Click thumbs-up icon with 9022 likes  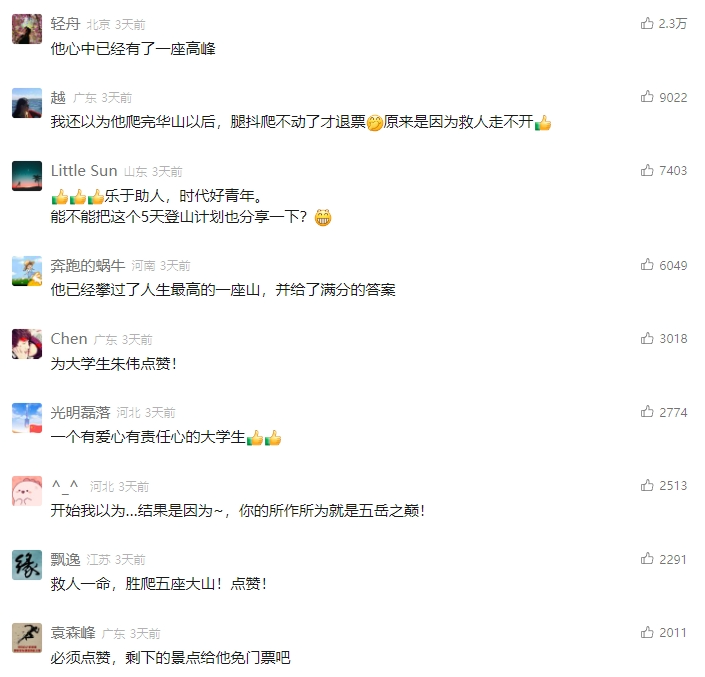coord(647,97)
